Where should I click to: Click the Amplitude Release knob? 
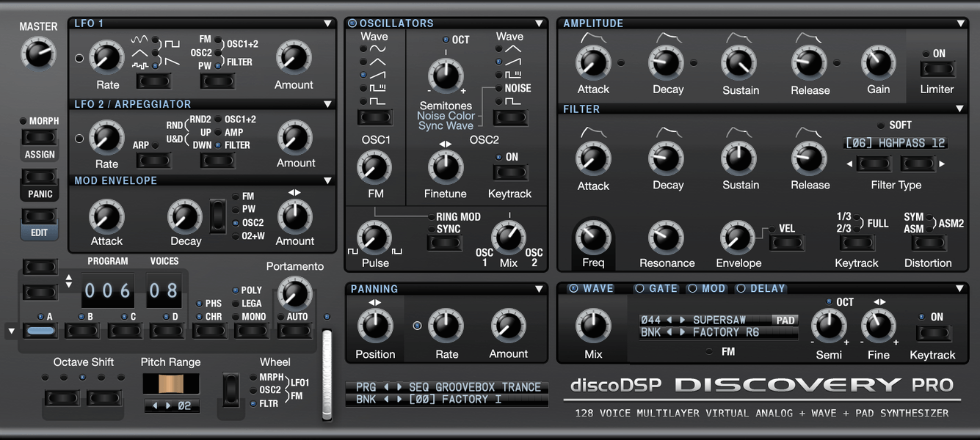[x=809, y=64]
